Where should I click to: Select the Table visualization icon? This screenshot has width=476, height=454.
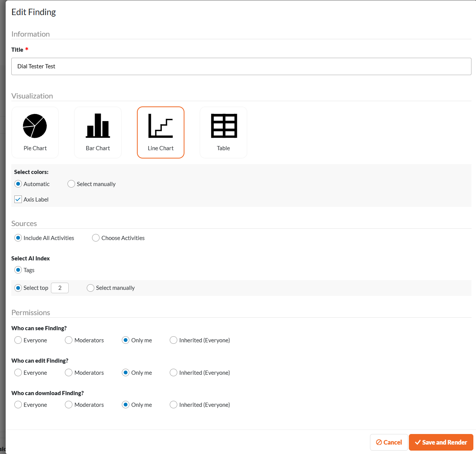click(224, 126)
